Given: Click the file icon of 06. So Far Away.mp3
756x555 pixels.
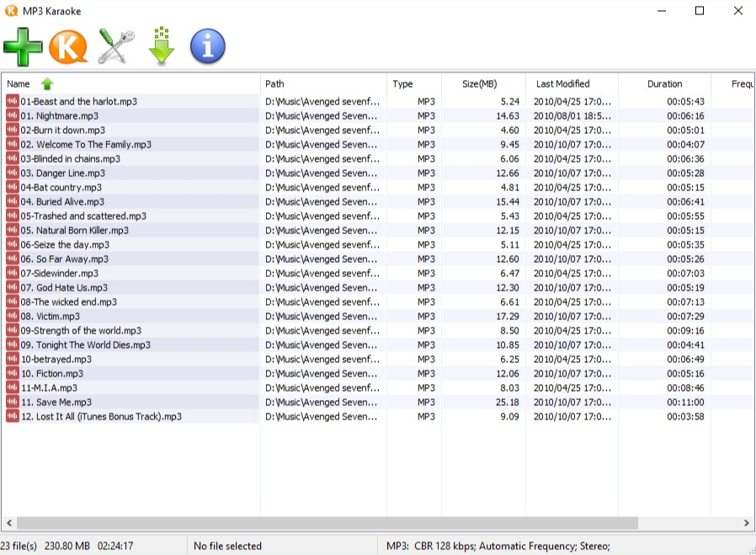Looking at the screenshot, I should [x=12, y=259].
